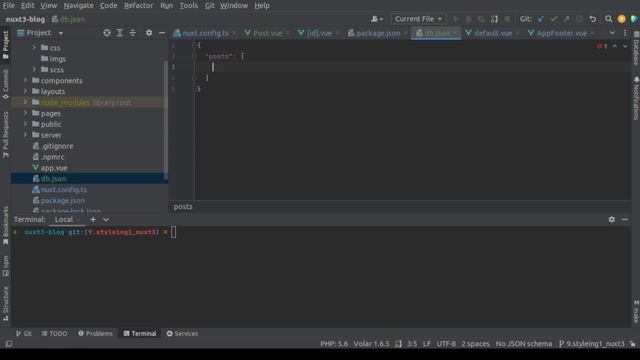The height and width of the screenshot is (360, 640).
Task: Click the Collapse All icon in Project panel
Action: tap(133, 33)
